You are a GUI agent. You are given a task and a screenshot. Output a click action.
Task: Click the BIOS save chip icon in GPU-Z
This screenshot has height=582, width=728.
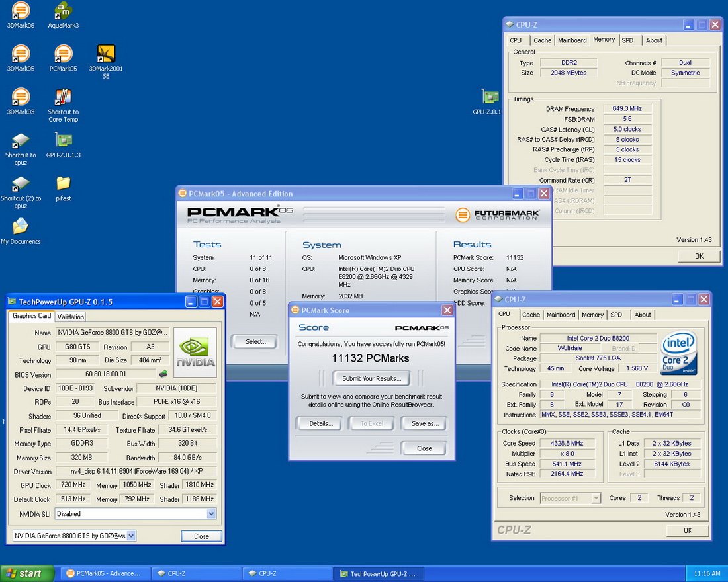[x=163, y=373]
